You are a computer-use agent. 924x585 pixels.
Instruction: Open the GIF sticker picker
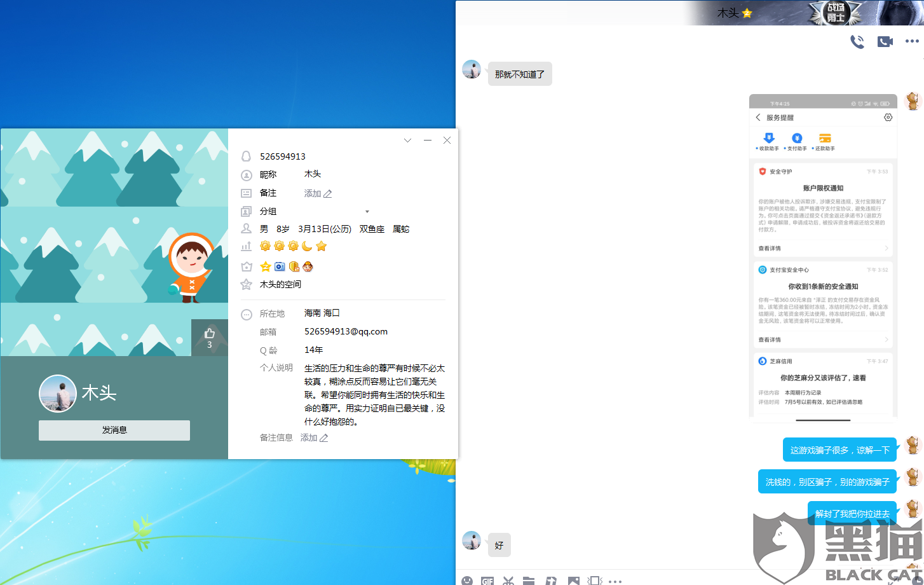pyautogui.click(x=487, y=581)
